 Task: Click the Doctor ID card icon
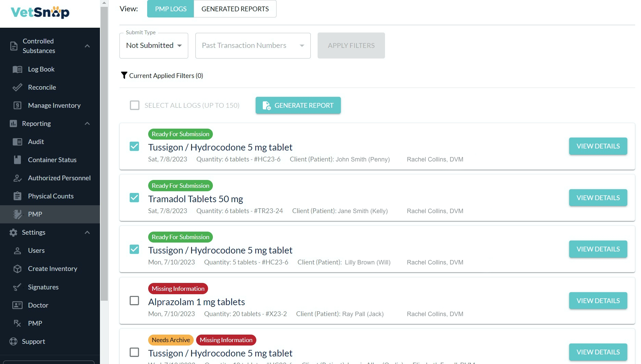pos(17,305)
